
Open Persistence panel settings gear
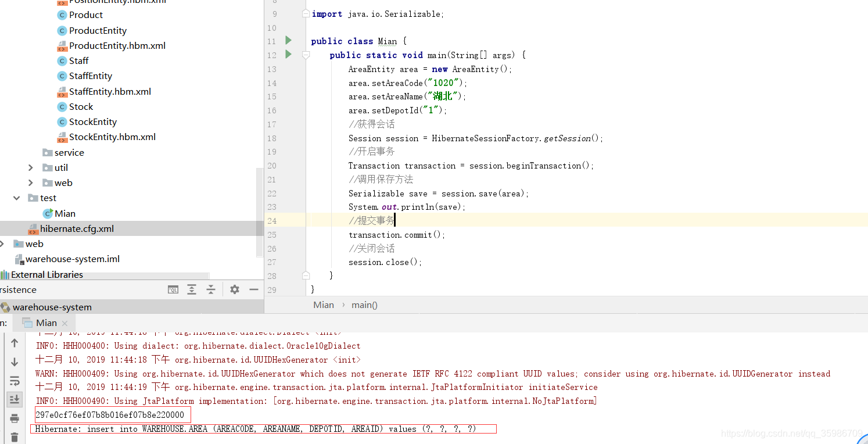tap(235, 289)
